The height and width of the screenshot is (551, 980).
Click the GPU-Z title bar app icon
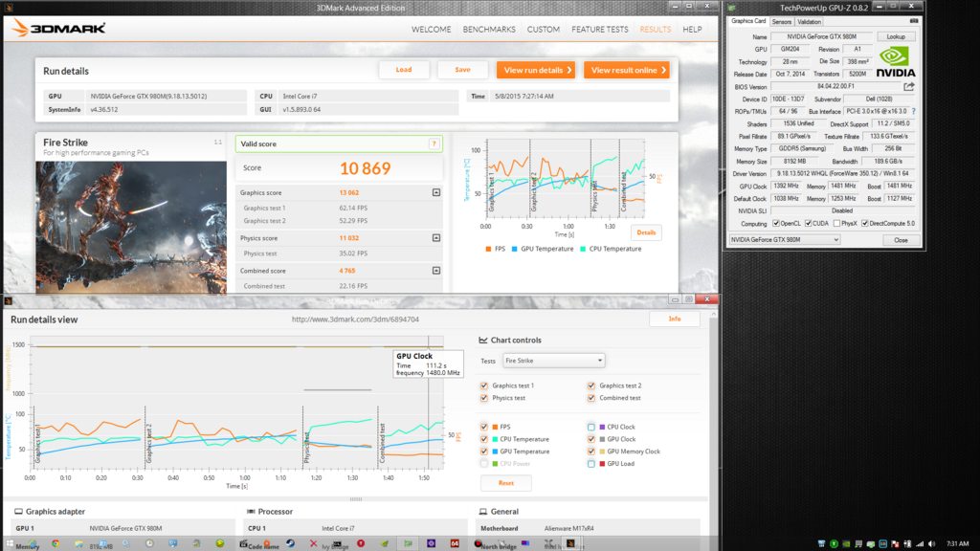[732, 8]
